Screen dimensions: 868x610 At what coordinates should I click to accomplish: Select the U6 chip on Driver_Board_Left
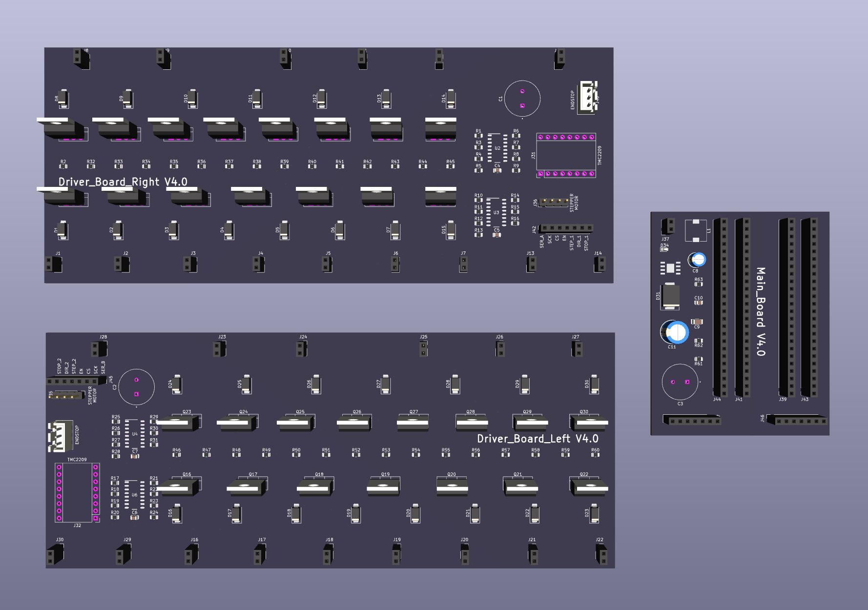point(134,495)
